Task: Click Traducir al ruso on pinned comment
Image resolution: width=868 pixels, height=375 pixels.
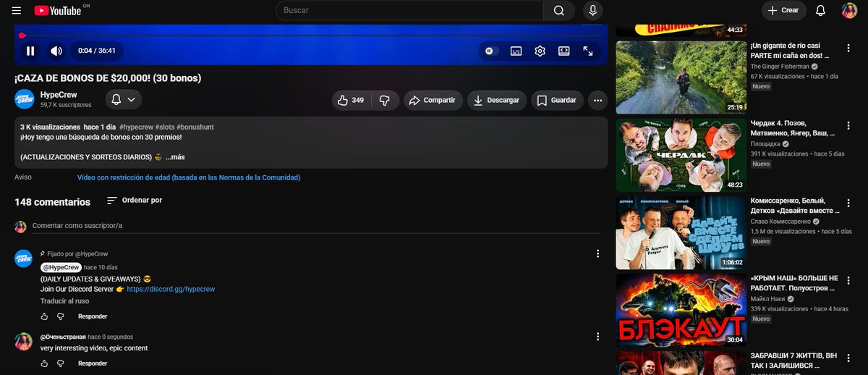Action: click(x=64, y=300)
